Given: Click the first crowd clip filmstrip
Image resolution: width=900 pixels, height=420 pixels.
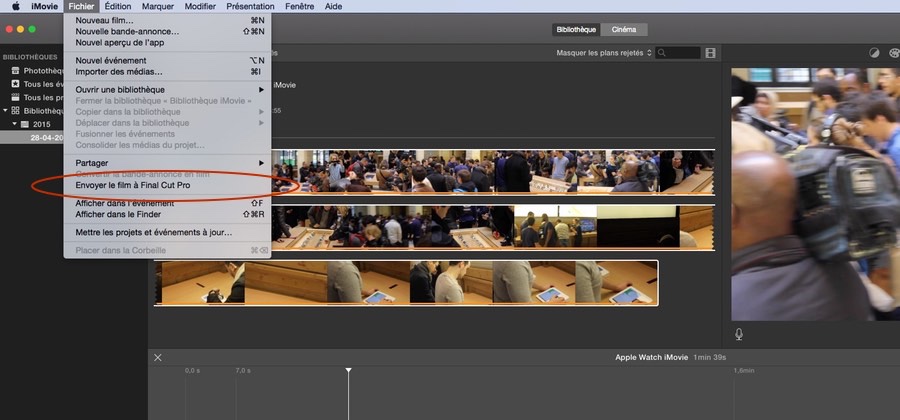Looking at the screenshot, I should coord(492,172).
